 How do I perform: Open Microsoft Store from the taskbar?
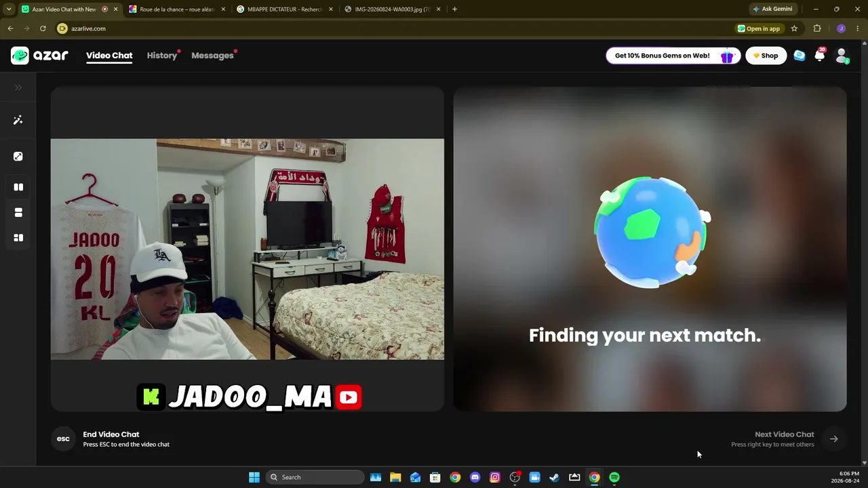click(x=435, y=477)
